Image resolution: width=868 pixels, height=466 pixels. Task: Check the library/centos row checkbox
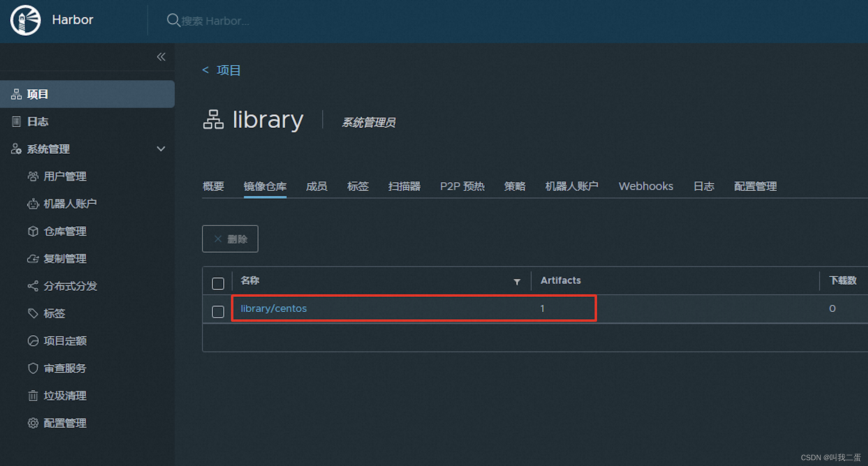[x=218, y=311]
